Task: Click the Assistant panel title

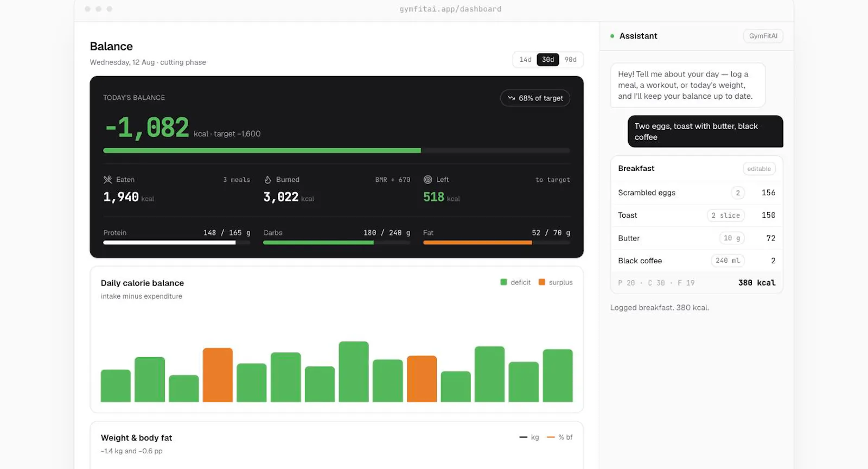Action: click(x=638, y=36)
